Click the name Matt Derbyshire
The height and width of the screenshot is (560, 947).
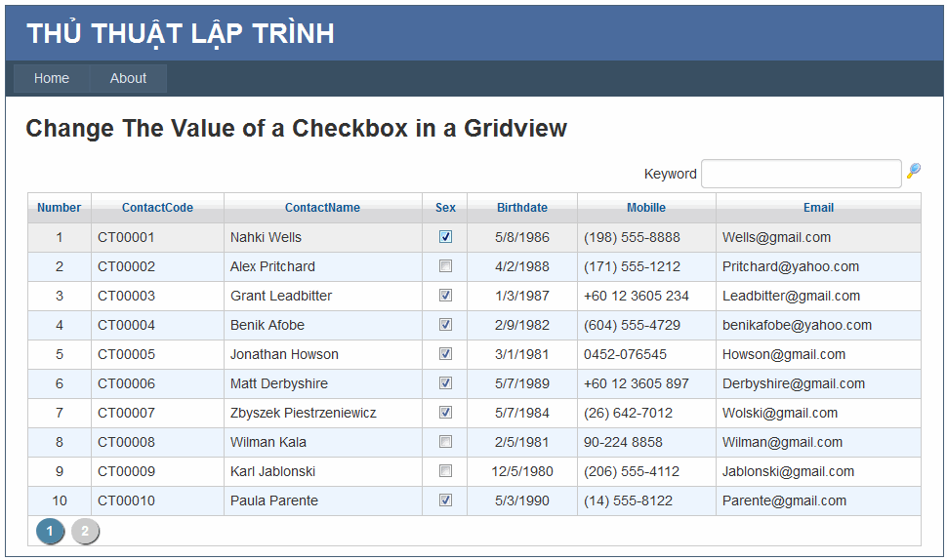point(279,383)
